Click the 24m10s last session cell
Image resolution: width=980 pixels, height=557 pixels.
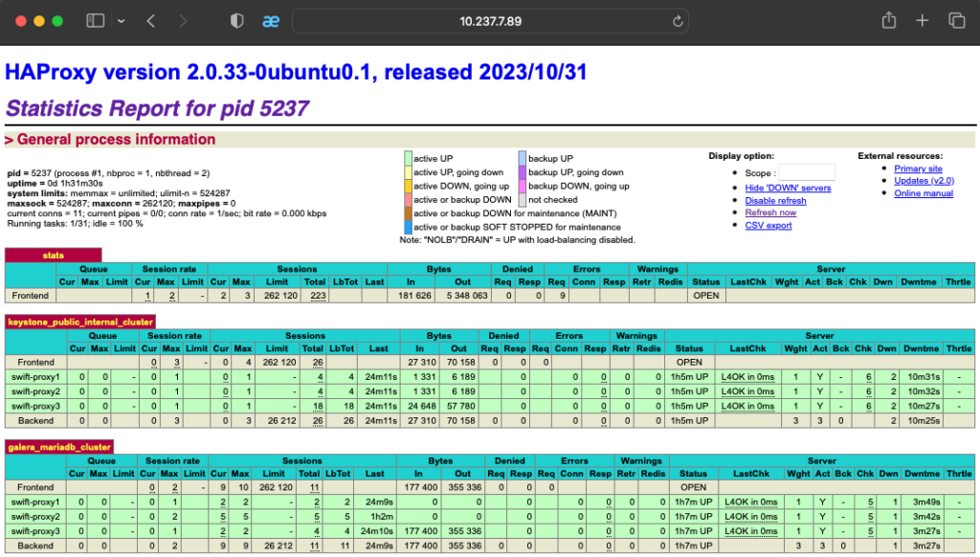tap(377, 531)
